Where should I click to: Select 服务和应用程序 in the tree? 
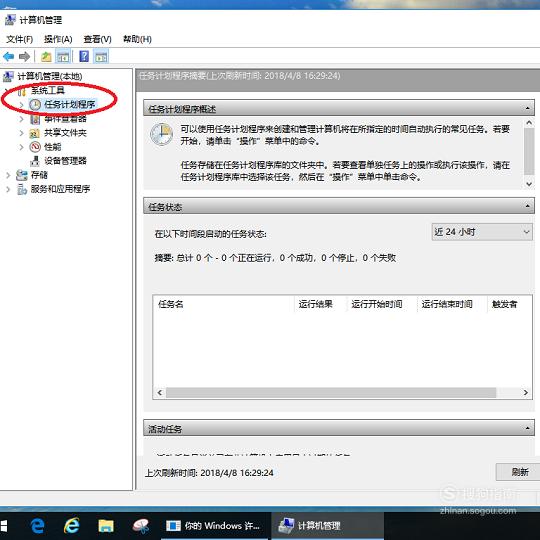click(60, 189)
